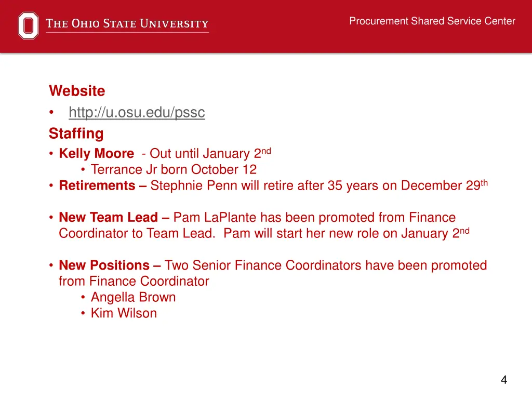Click the Website heading
532x399 pixels.
pos(77,91)
